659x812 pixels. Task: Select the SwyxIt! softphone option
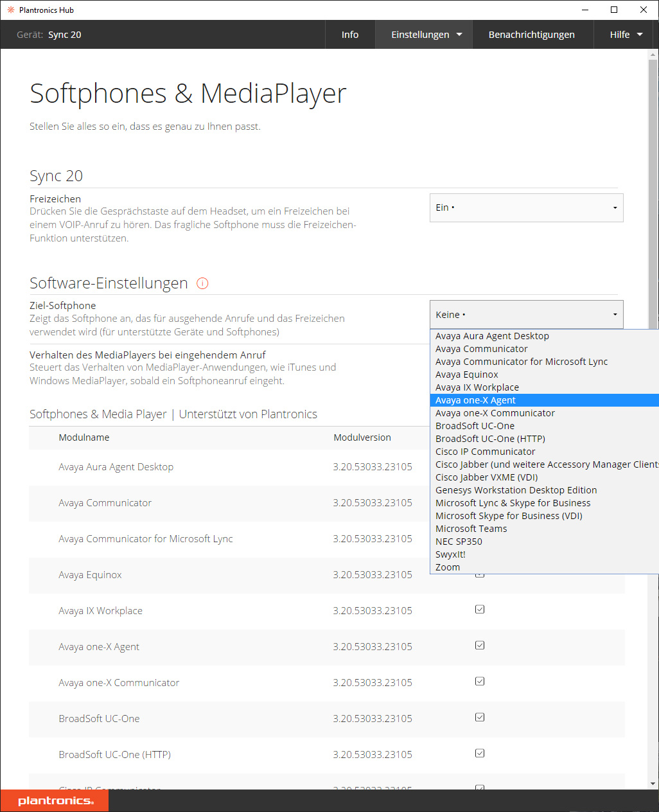(450, 554)
